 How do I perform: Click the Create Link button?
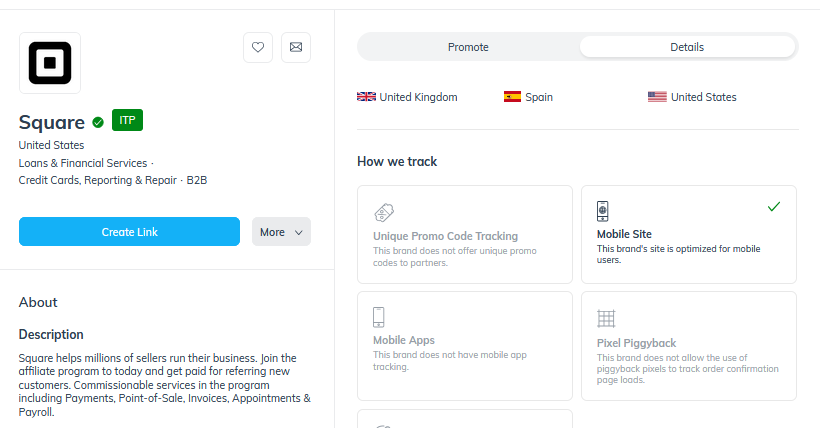[x=129, y=232]
